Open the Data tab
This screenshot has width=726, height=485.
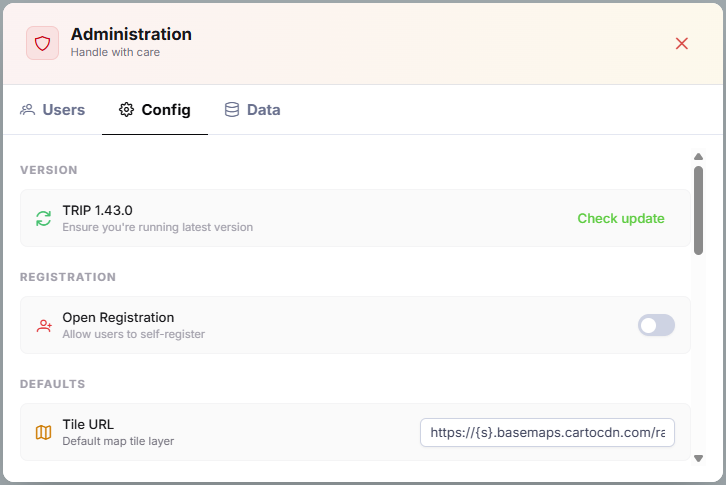click(263, 110)
